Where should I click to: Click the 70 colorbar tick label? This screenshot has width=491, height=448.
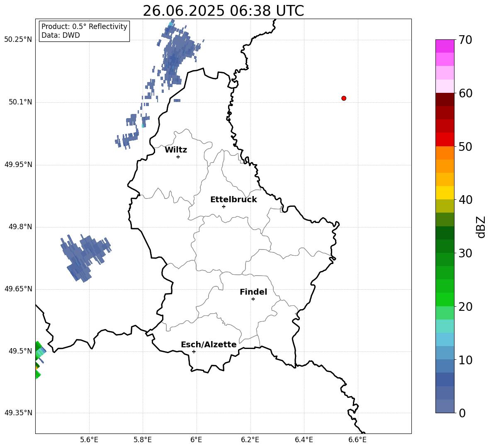pyautogui.click(x=465, y=40)
